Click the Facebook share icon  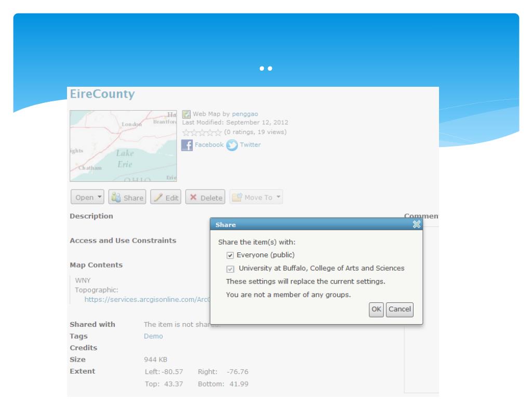click(x=187, y=145)
